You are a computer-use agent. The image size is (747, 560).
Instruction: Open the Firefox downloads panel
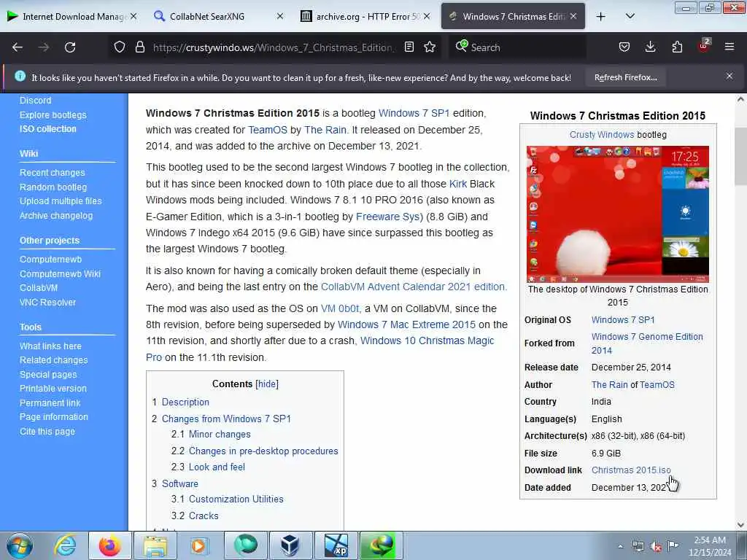[650, 47]
